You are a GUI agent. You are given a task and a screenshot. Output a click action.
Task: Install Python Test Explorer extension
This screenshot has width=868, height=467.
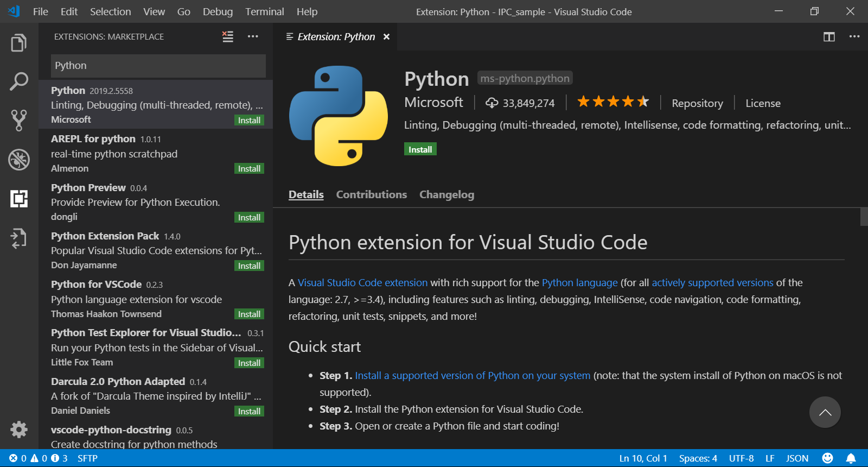249,363
